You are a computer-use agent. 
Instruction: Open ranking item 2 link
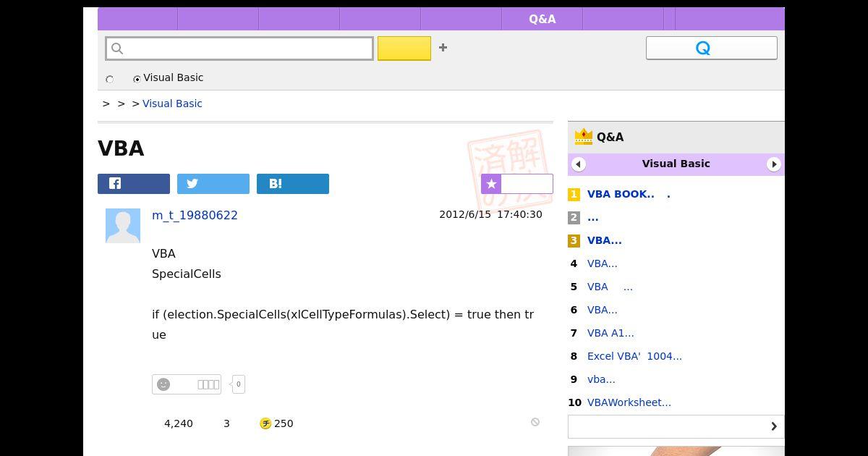(593, 217)
